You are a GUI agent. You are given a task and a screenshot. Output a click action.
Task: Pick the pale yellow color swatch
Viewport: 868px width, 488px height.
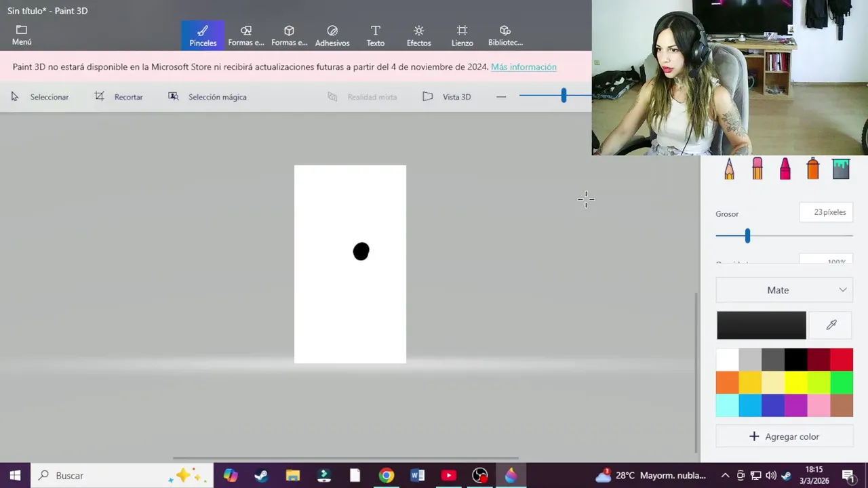(773, 383)
